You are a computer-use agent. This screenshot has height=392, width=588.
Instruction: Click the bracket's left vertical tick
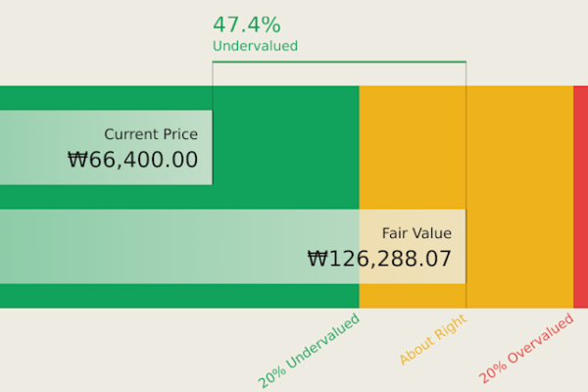(213, 74)
